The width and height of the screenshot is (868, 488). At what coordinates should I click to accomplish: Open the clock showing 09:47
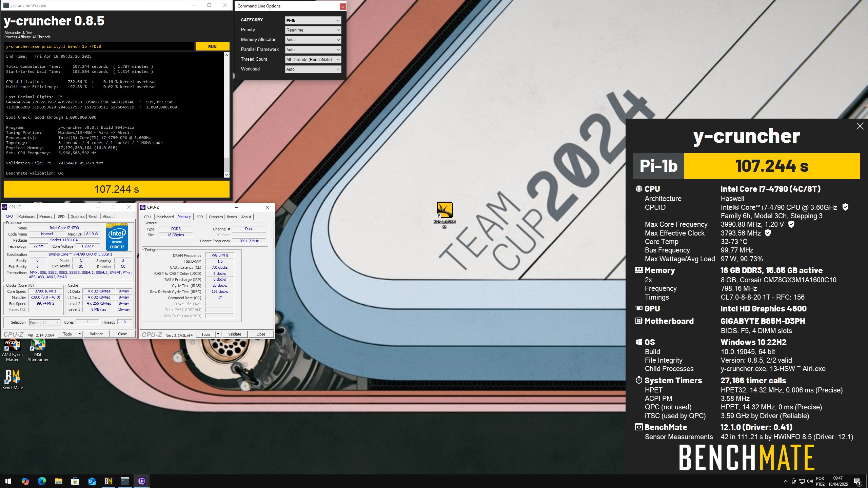click(x=838, y=481)
